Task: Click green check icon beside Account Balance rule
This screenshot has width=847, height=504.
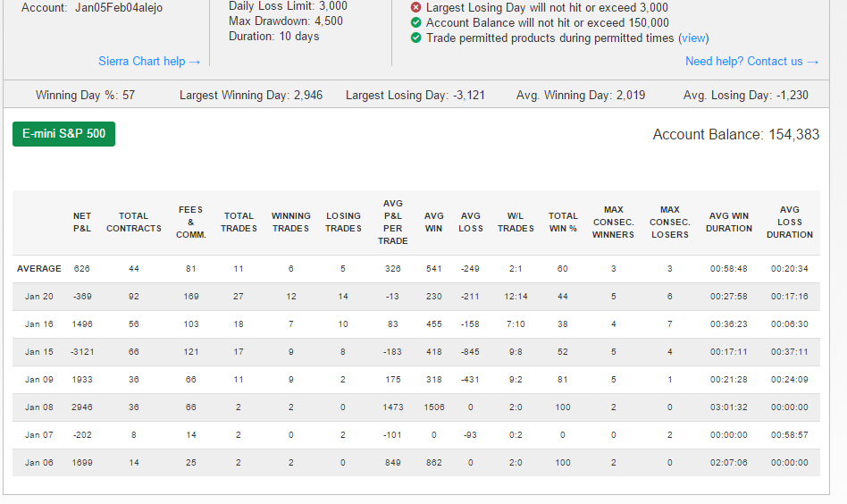Action: pos(415,22)
